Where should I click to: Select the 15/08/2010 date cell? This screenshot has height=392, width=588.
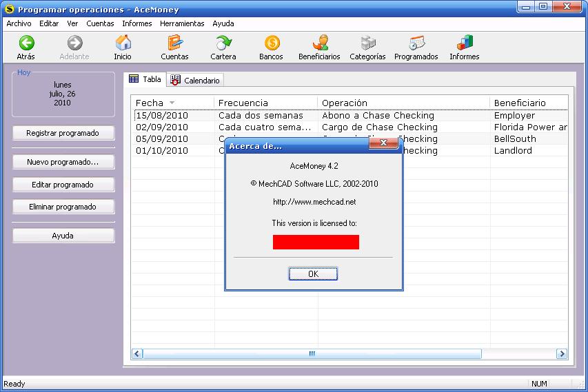pyautogui.click(x=162, y=116)
